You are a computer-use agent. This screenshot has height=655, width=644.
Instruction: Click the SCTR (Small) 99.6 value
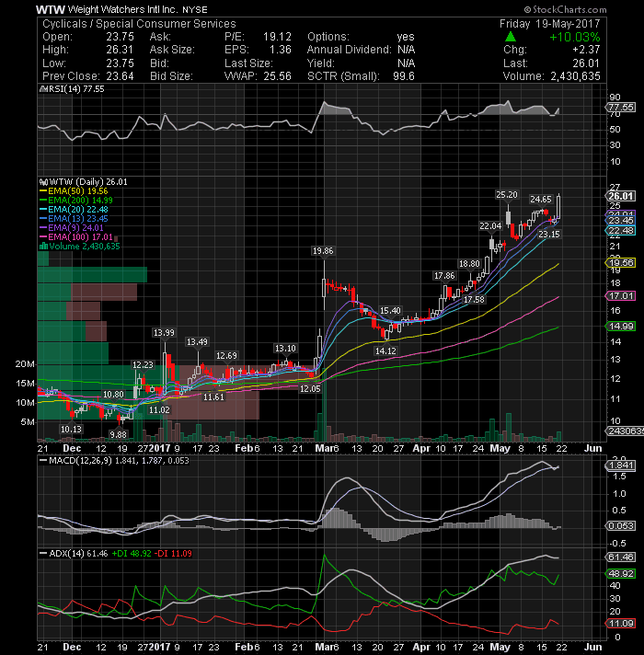click(404, 76)
